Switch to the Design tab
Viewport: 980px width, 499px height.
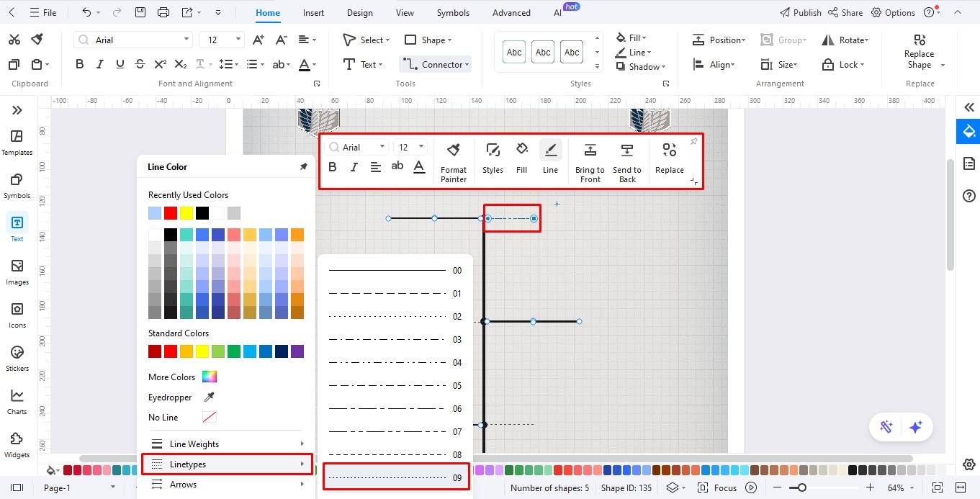[x=359, y=12]
